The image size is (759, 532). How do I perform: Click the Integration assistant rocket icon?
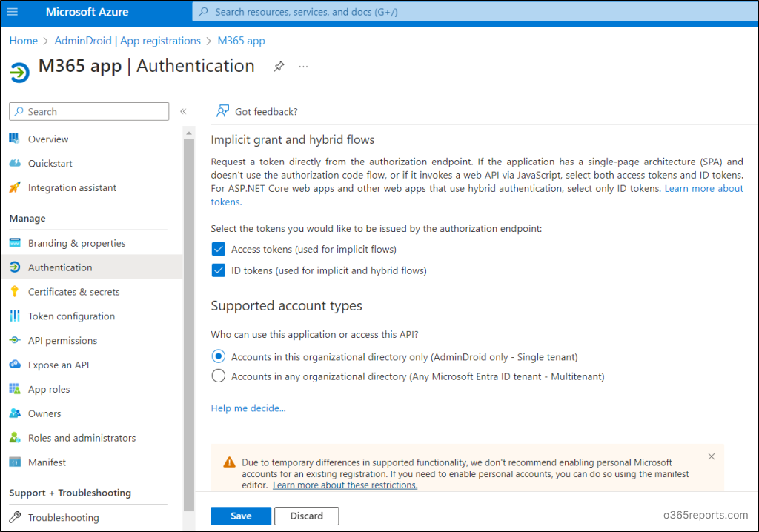15,187
